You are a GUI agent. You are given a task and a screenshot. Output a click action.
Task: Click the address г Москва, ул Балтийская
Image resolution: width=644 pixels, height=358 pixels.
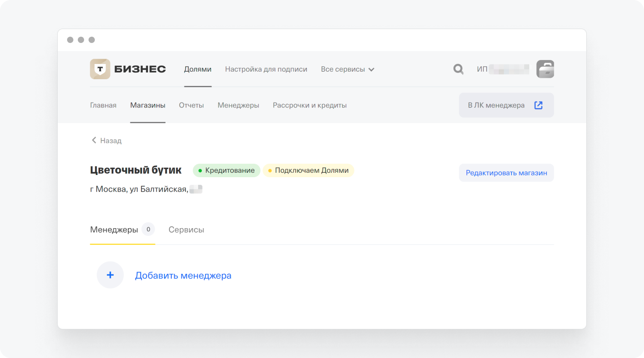pyautogui.click(x=139, y=189)
